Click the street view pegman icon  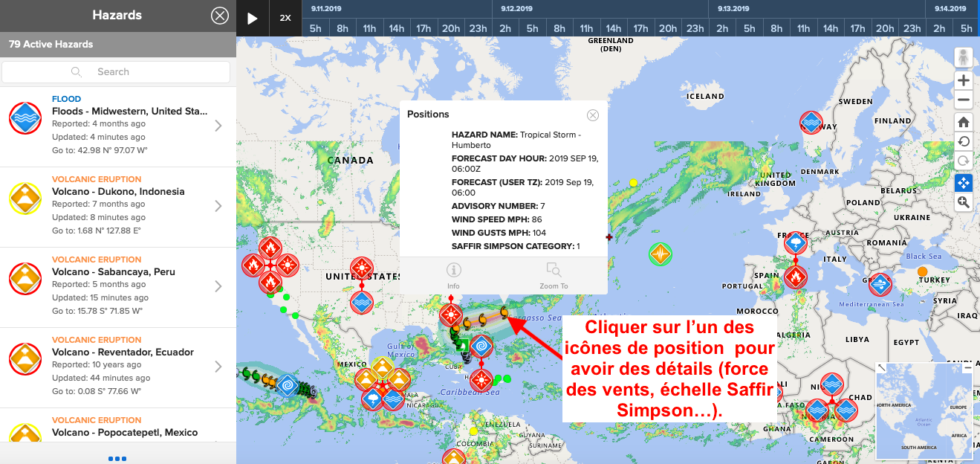tap(964, 58)
